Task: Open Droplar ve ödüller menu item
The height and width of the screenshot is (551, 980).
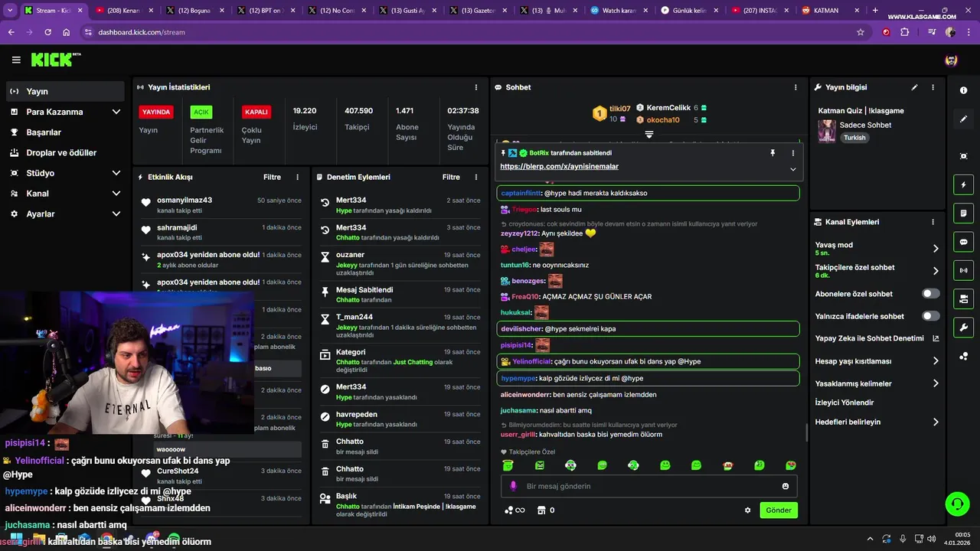Action: tap(65, 153)
